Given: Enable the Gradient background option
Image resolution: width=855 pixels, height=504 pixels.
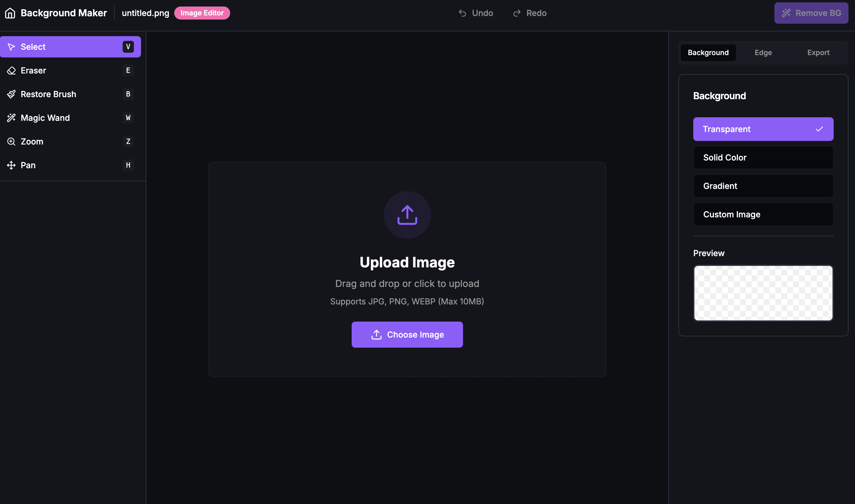Looking at the screenshot, I should coord(763,186).
